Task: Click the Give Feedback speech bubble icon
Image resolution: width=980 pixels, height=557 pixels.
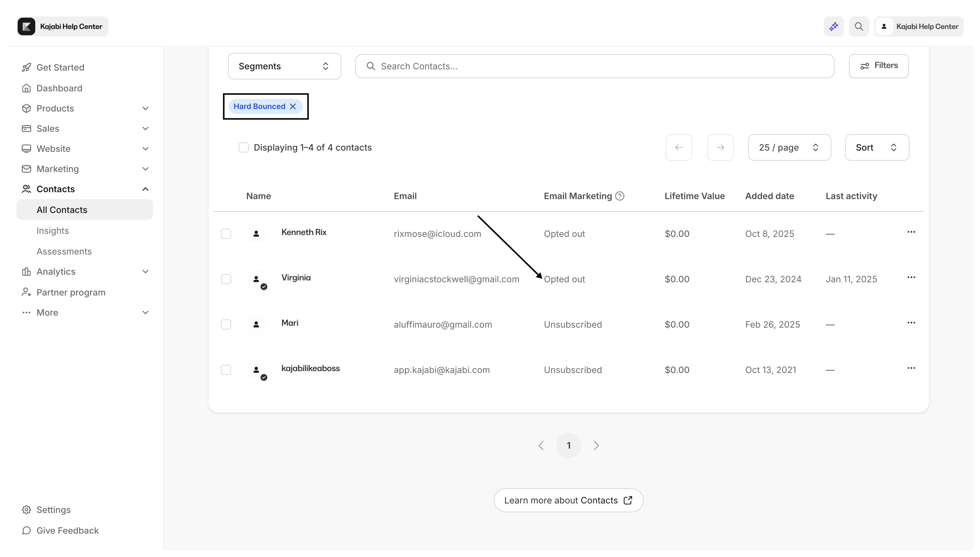Action: point(26,530)
